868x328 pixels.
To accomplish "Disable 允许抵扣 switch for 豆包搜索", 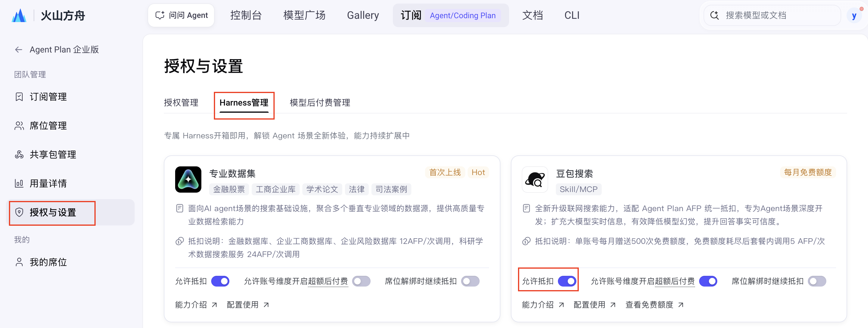I will coord(567,281).
